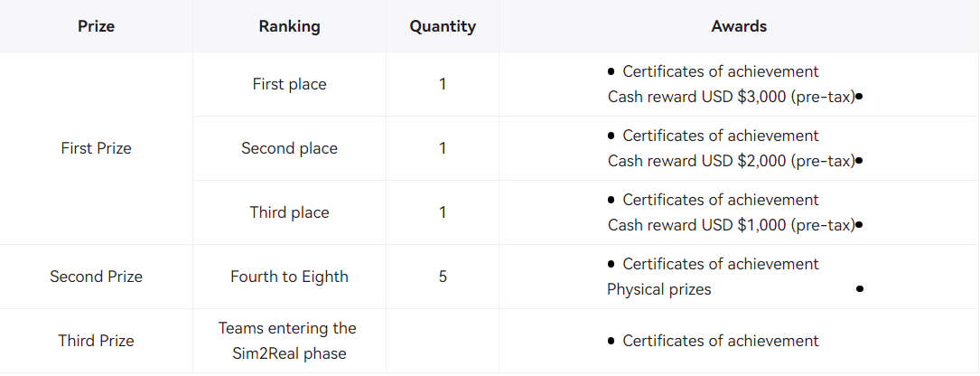Screen dimensions: 980x376
Task: Click the First Prize cell
Action: (96, 148)
